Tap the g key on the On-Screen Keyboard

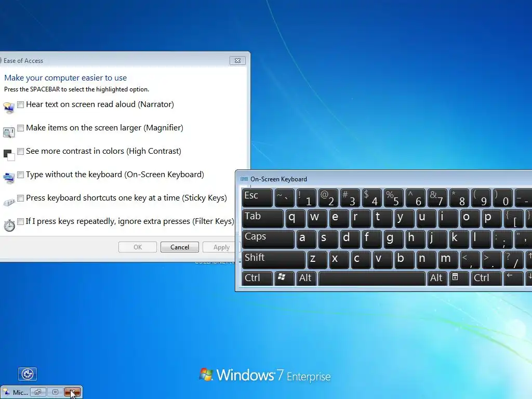point(394,239)
